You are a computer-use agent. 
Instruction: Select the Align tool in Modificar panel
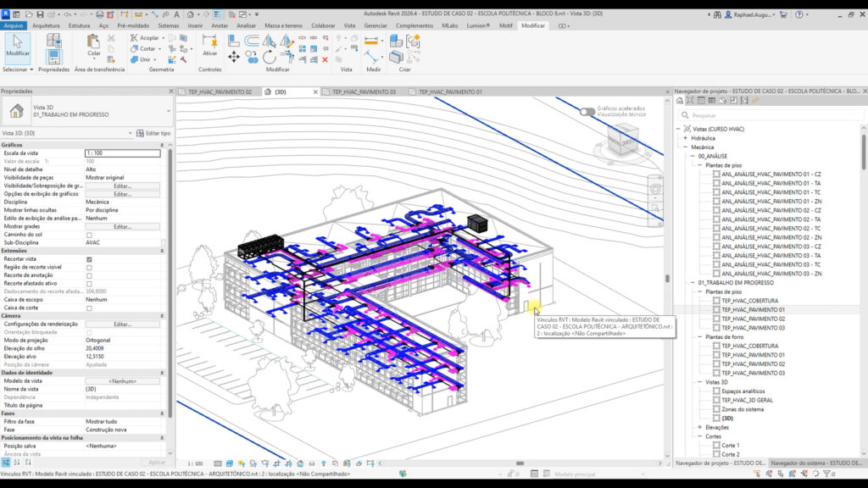234,41
